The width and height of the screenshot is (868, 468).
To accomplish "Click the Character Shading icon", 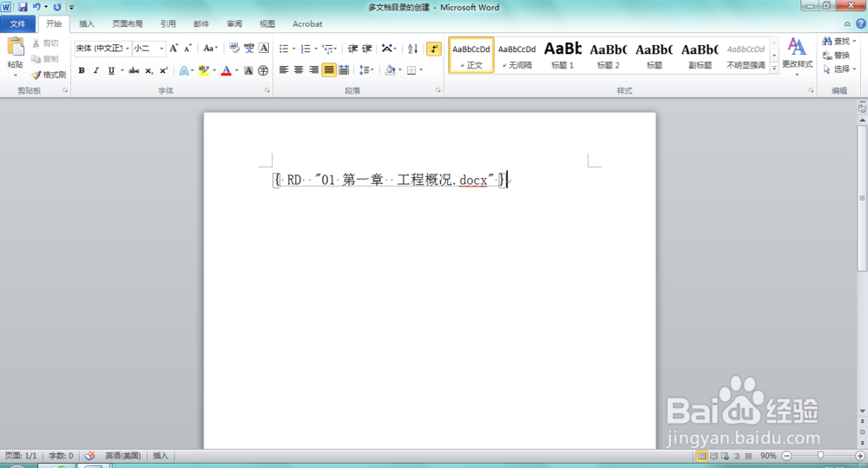I will (x=248, y=71).
